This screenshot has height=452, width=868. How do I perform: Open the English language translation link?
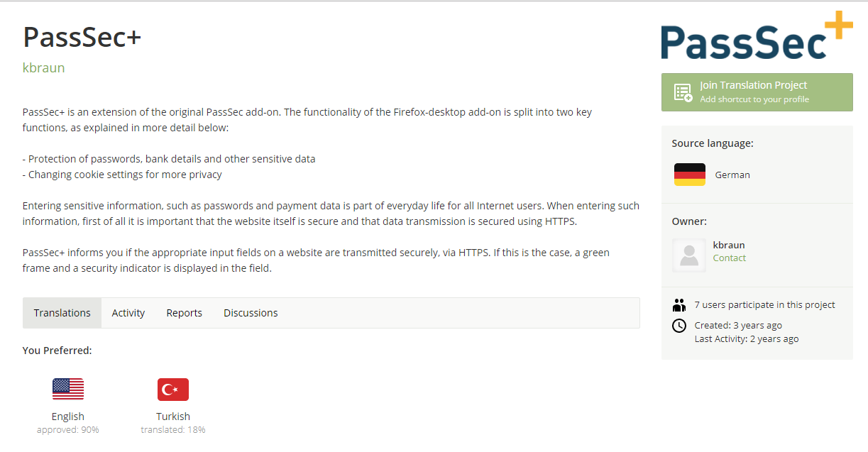[x=68, y=417]
